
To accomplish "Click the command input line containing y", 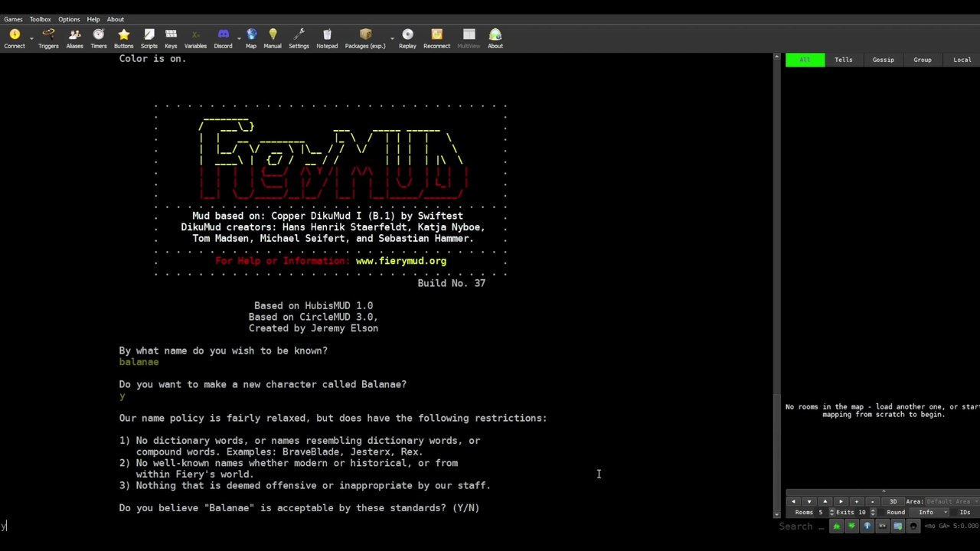I will [x=387, y=527].
